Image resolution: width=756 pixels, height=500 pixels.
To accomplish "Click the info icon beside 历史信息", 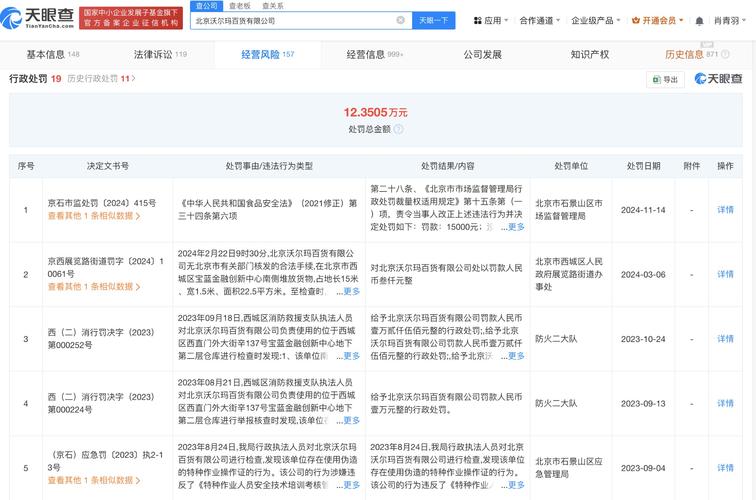I will (725, 54).
